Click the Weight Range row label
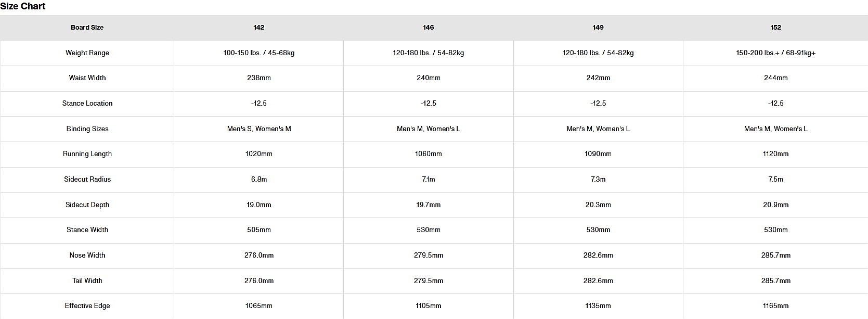The height and width of the screenshot is (319, 868). tap(87, 53)
